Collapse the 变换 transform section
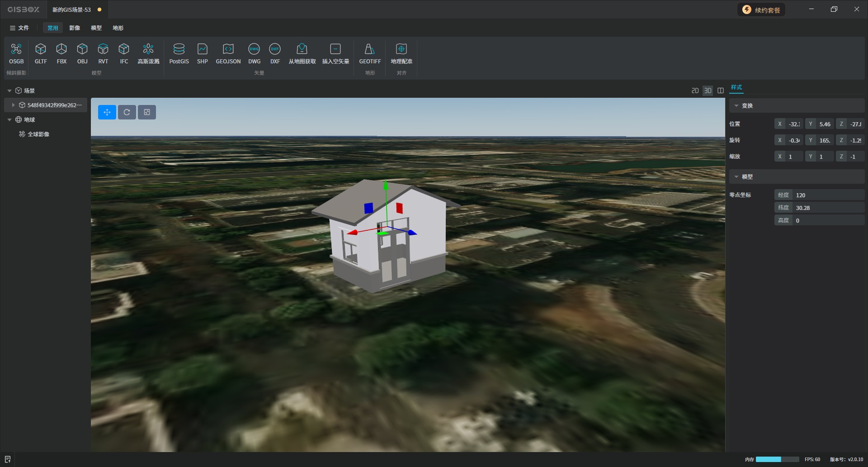The width and height of the screenshot is (868, 467). pyautogui.click(x=736, y=106)
